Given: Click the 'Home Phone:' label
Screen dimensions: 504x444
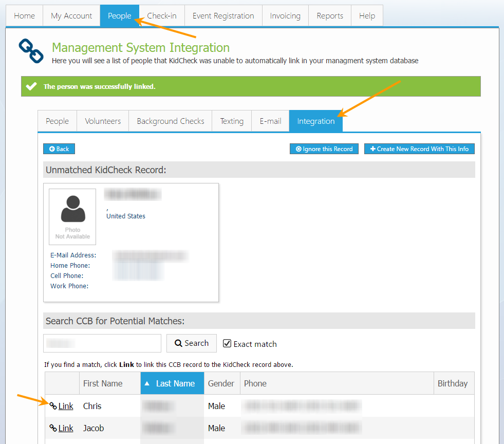Looking at the screenshot, I should 70,265.
